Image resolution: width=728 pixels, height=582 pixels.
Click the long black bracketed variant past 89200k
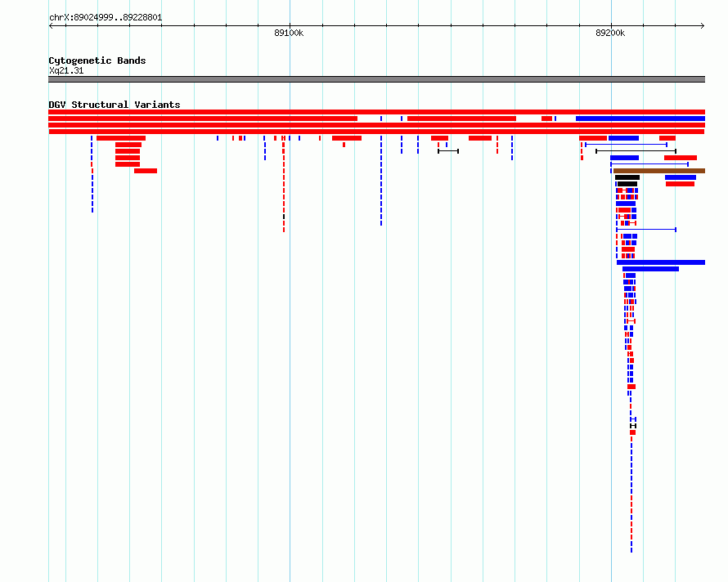point(636,151)
